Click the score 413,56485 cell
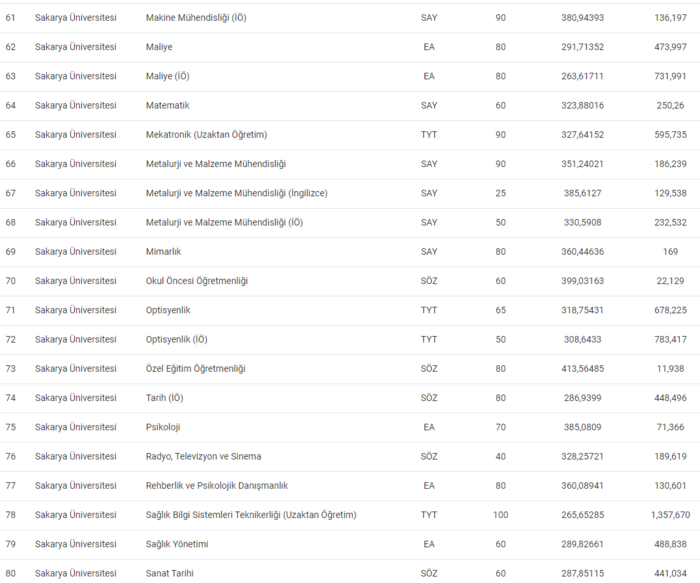The width and height of the screenshot is (700, 583). click(583, 369)
